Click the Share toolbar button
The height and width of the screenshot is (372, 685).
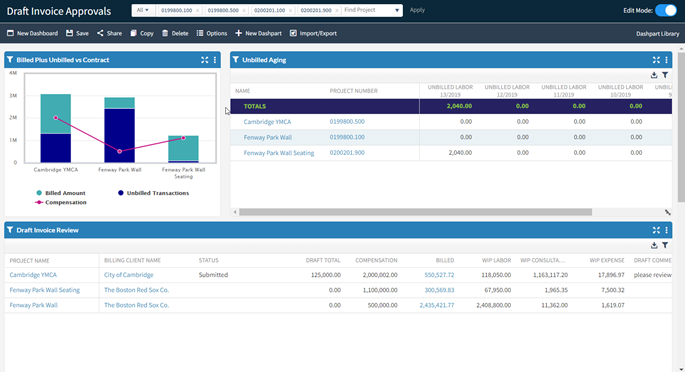coord(110,33)
